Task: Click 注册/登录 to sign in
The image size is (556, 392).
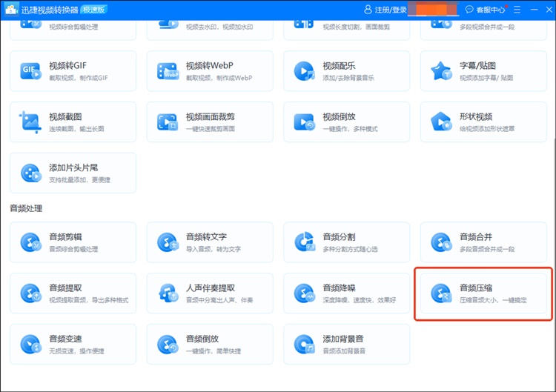Action: [x=391, y=10]
